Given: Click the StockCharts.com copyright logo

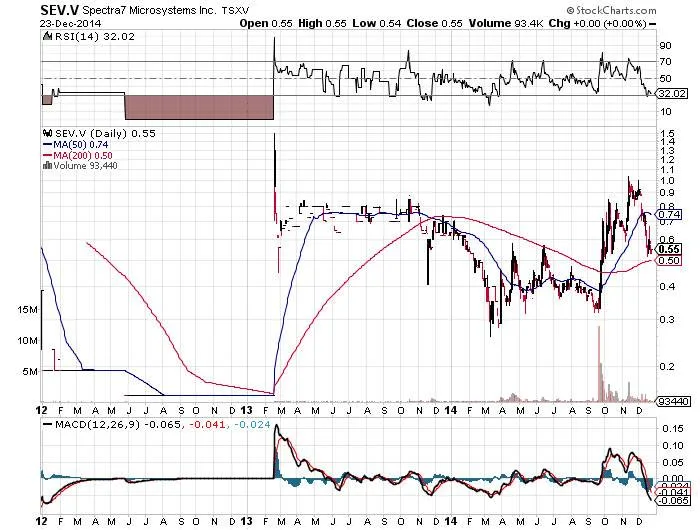Looking at the screenshot, I should click(611, 10).
